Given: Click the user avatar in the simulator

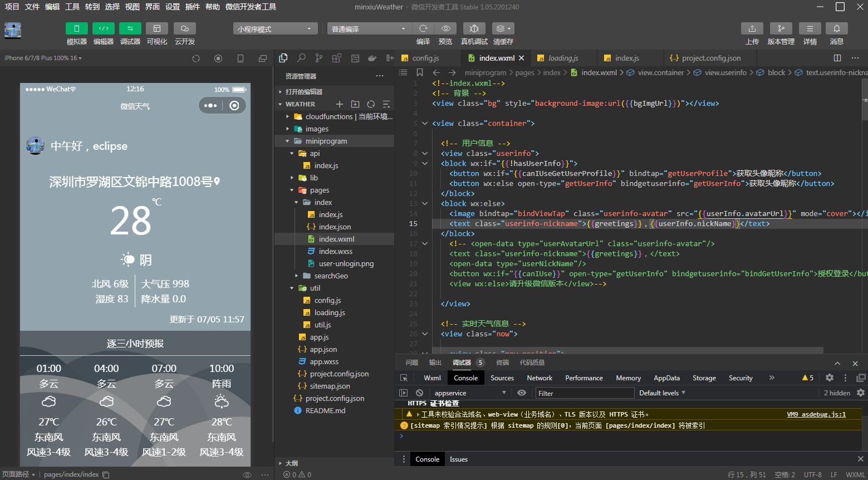Looking at the screenshot, I should tap(36, 146).
